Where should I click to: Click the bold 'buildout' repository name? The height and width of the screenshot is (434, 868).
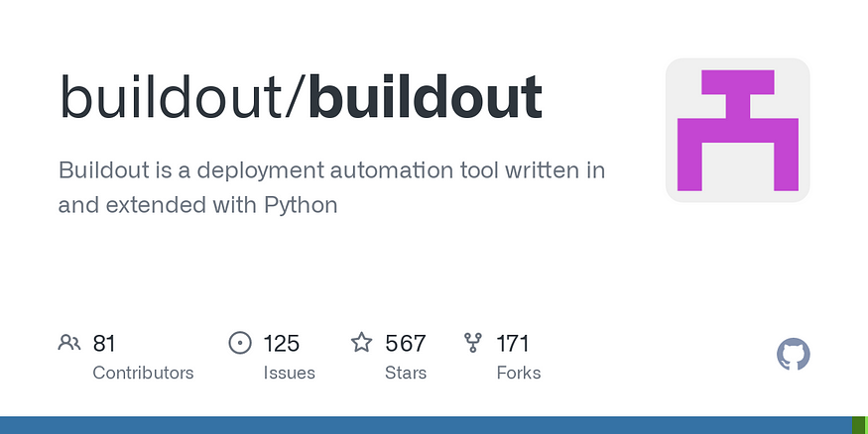(426, 97)
